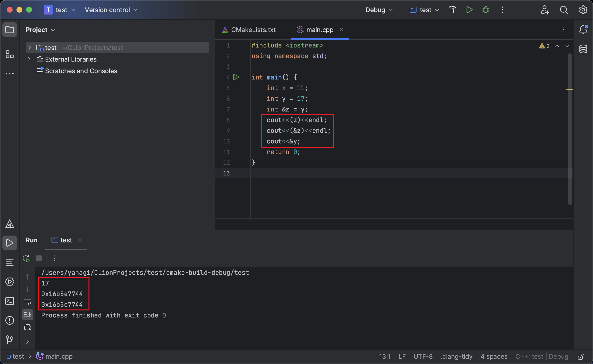
Task: Toggle soft-wrap in the Run console
Action: pos(28,302)
